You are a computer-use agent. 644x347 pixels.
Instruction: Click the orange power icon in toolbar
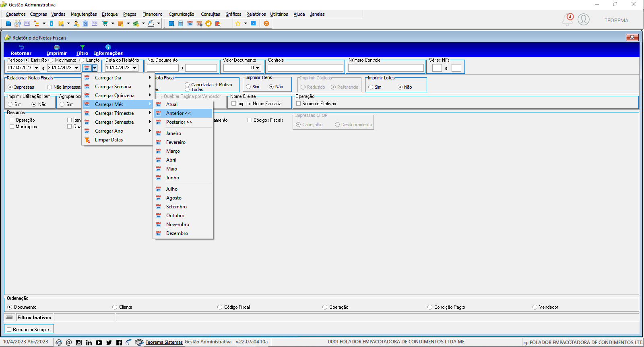pos(266,23)
